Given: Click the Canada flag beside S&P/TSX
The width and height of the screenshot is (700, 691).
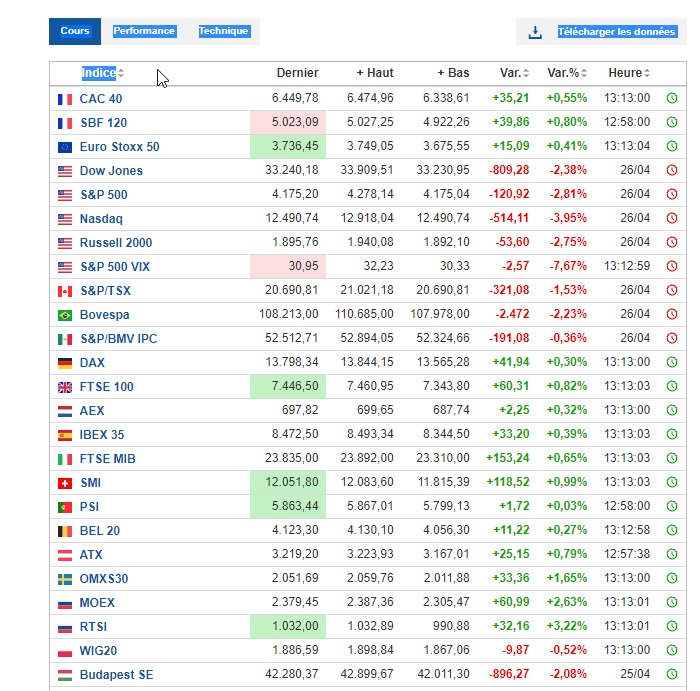Looking at the screenshot, I should (x=65, y=291).
